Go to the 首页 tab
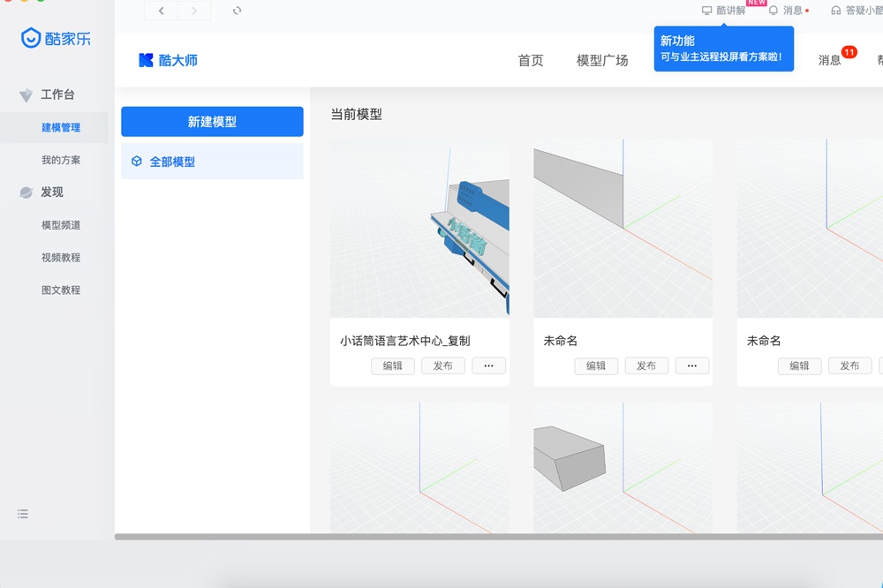This screenshot has width=883, height=588. pos(531,60)
